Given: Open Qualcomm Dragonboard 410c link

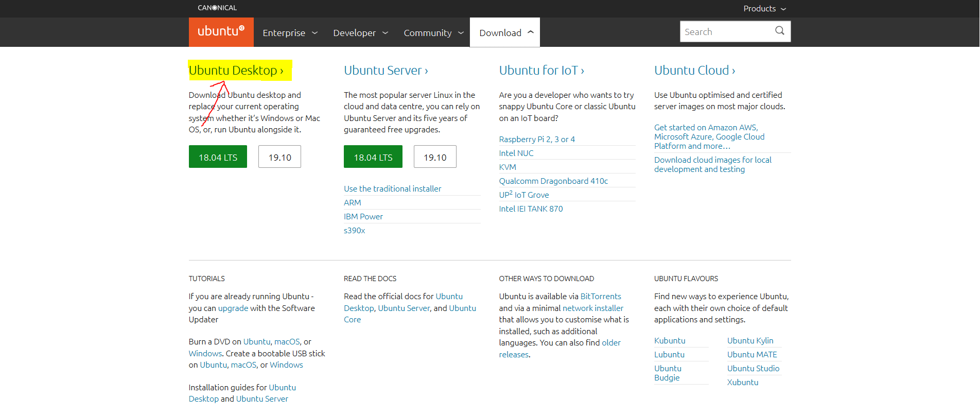Looking at the screenshot, I should pos(553,181).
